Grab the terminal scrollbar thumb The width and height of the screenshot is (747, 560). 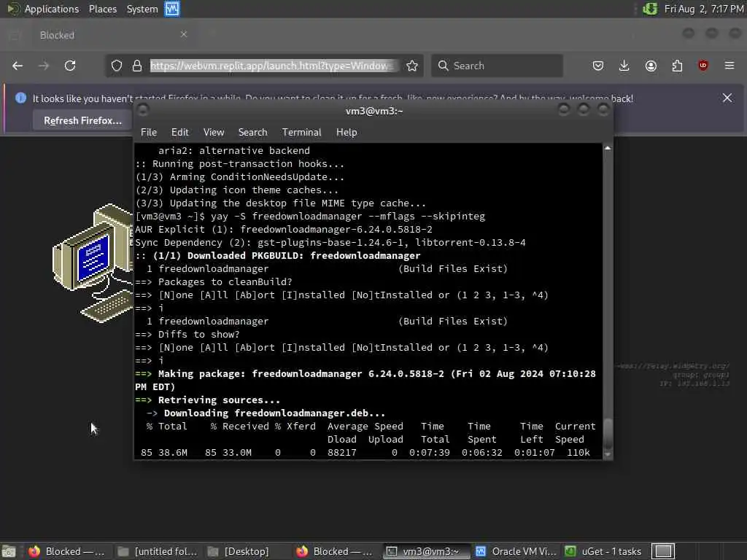click(608, 433)
